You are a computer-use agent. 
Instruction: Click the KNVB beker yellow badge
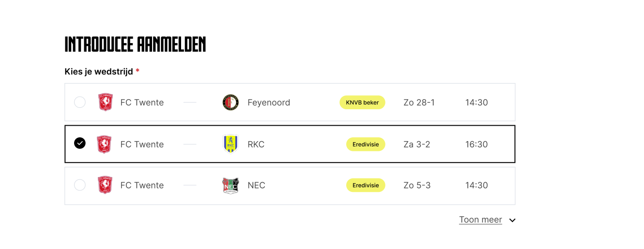362,103
